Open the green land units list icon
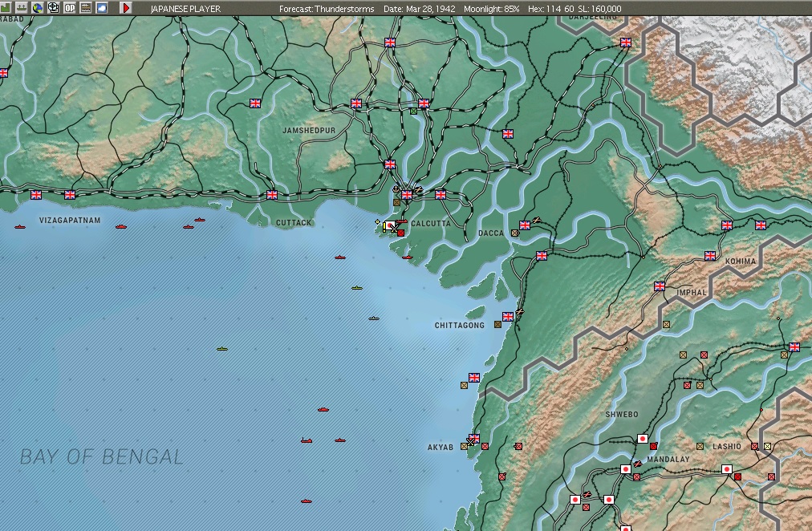The image size is (812, 531). click(x=5, y=8)
